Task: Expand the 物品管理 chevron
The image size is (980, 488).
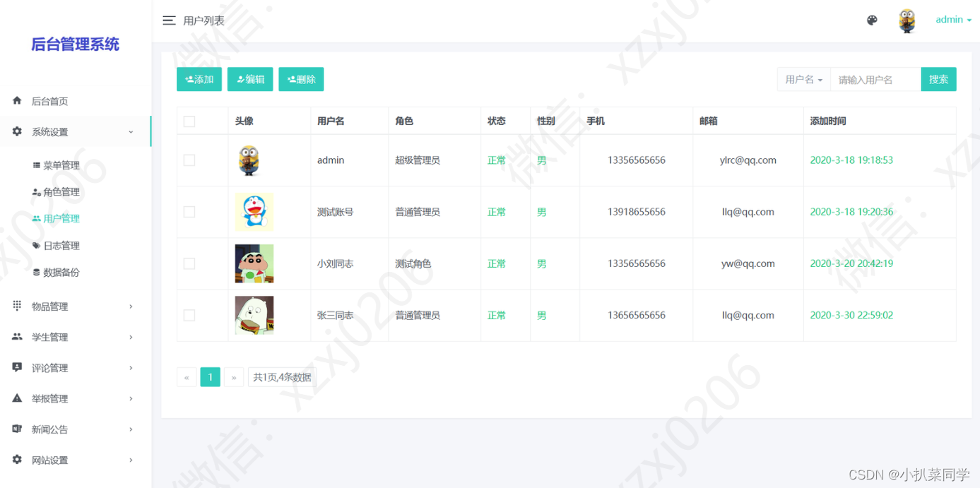Action: [x=131, y=307]
